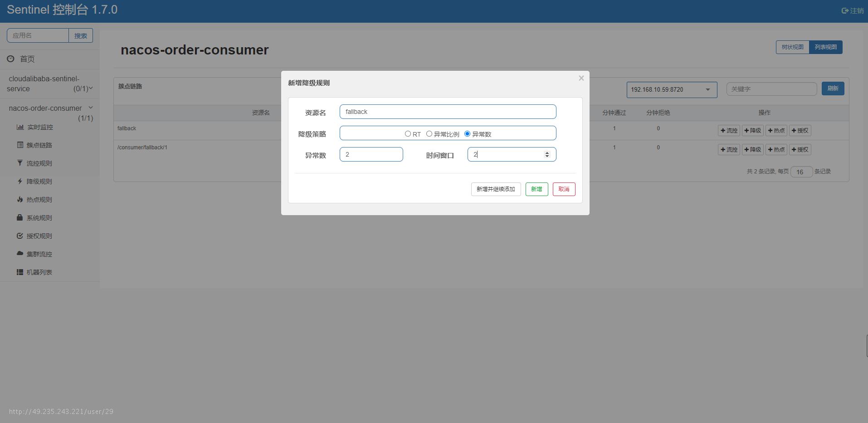The width and height of the screenshot is (868, 423).
Task: Click the page size field showing 16
Action: click(801, 172)
